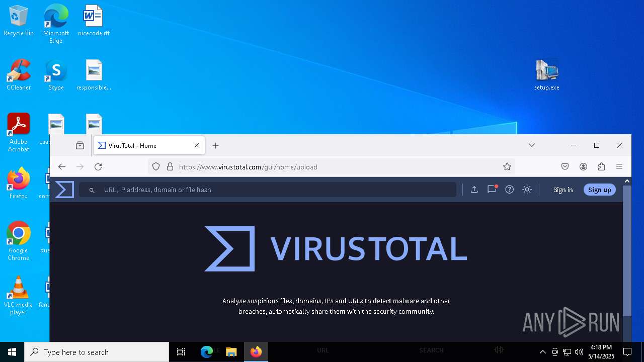This screenshot has width=644, height=362.
Task: Click the upload file icon in the VirusTotal header
Action: (x=474, y=190)
